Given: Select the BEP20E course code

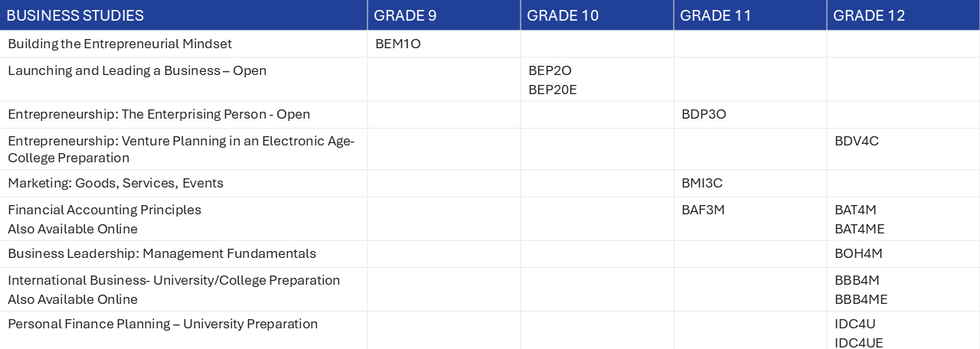Looking at the screenshot, I should click(x=553, y=90).
